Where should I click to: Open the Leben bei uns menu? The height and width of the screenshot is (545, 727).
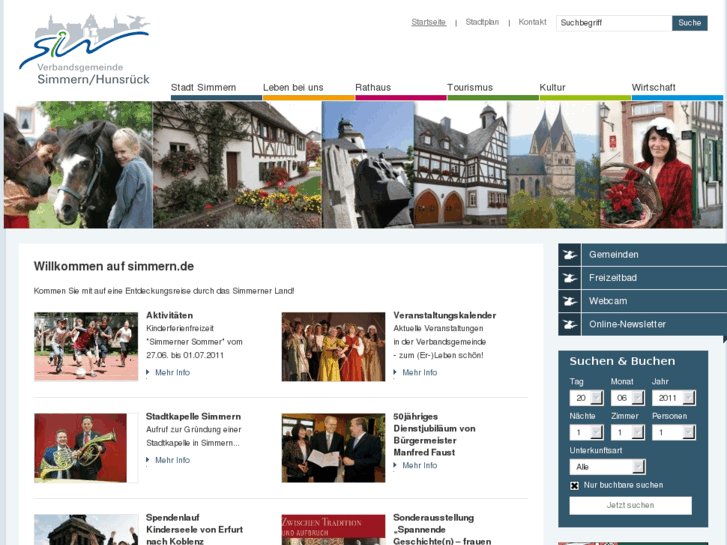click(293, 88)
